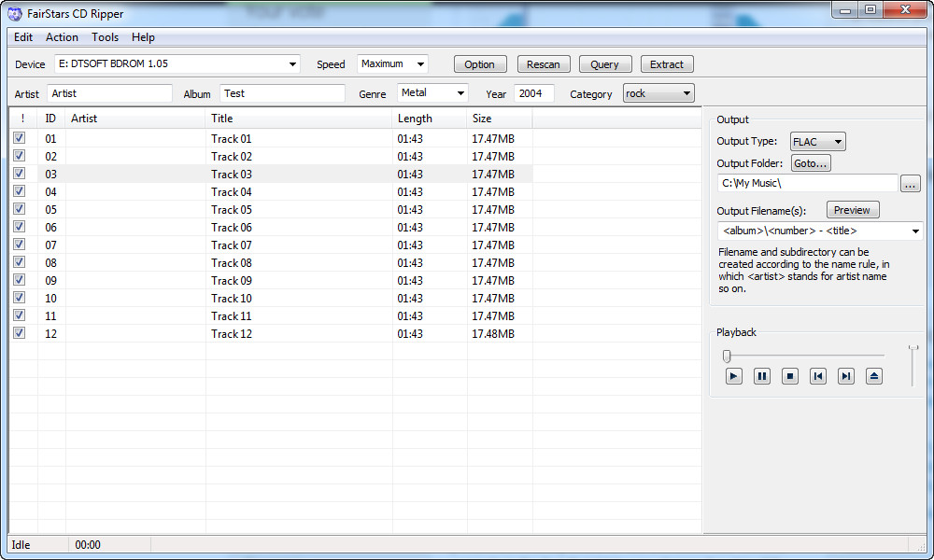Open the Action menu
Viewport: 934px width, 560px height.
(x=62, y=37)
